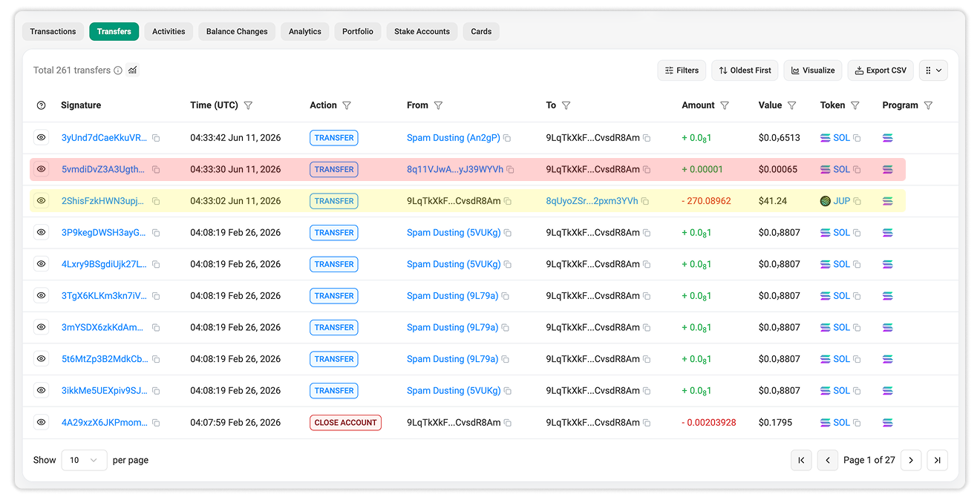The height and width of the screenshot is (500, 980).
Task: Click the program icon in the Close Account row
Action: tap(888, 423)
